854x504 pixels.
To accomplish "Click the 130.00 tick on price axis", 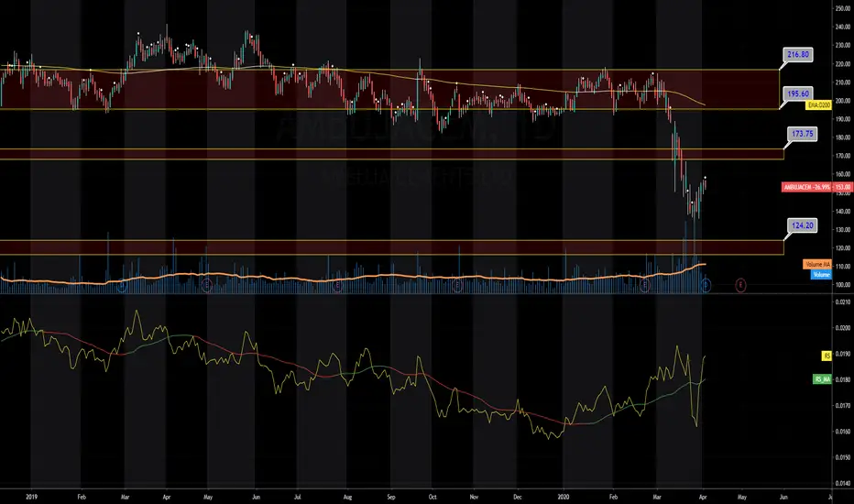I will point(843,229).
